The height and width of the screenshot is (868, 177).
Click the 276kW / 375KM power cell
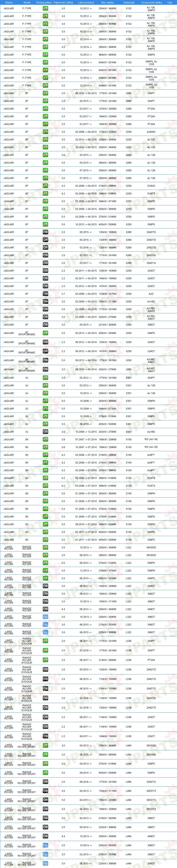108,571
